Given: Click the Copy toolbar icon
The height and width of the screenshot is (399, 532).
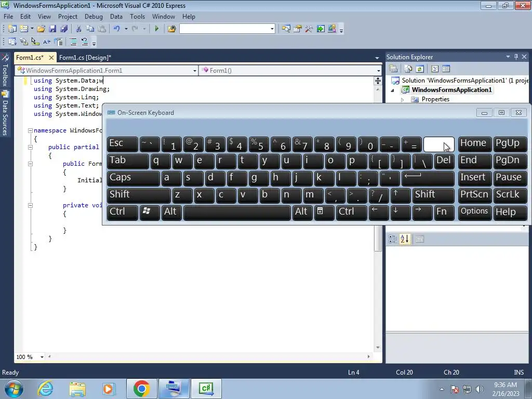Looking at the screenshot, I should tap(90, 29).
